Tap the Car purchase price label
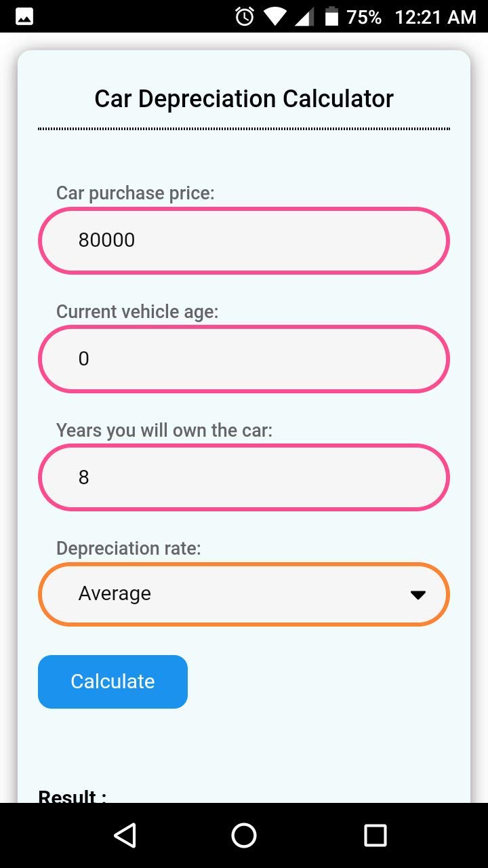Image resolution: width=488 pixels, height=868 pixels. (x=135, y=193)
